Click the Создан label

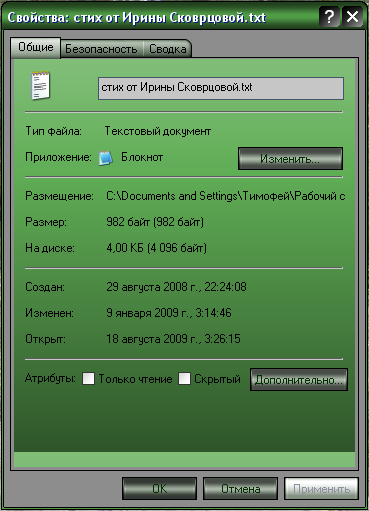[45, 287]
